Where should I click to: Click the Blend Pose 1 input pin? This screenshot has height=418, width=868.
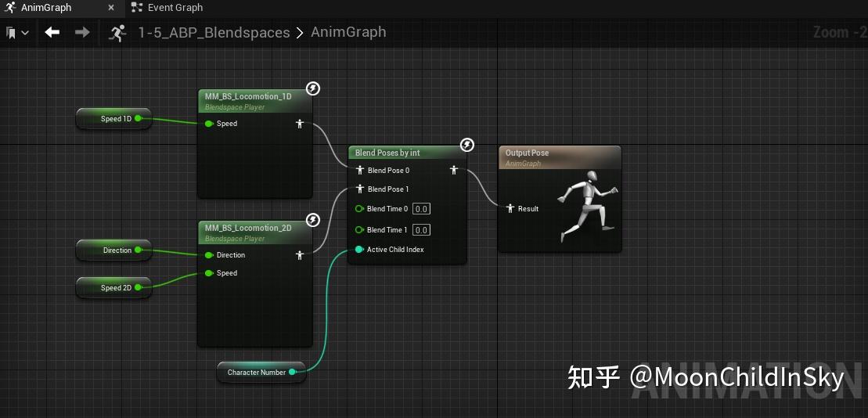[360, 189]
